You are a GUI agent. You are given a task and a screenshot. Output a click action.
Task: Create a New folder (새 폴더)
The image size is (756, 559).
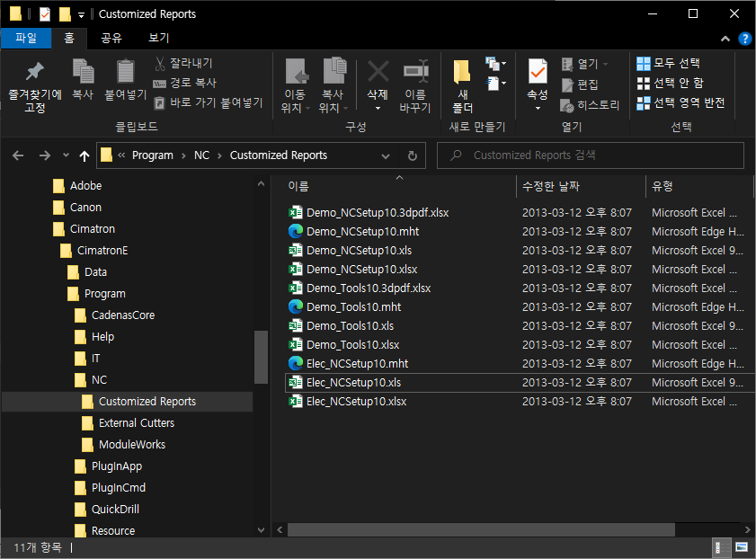[462, 85]
